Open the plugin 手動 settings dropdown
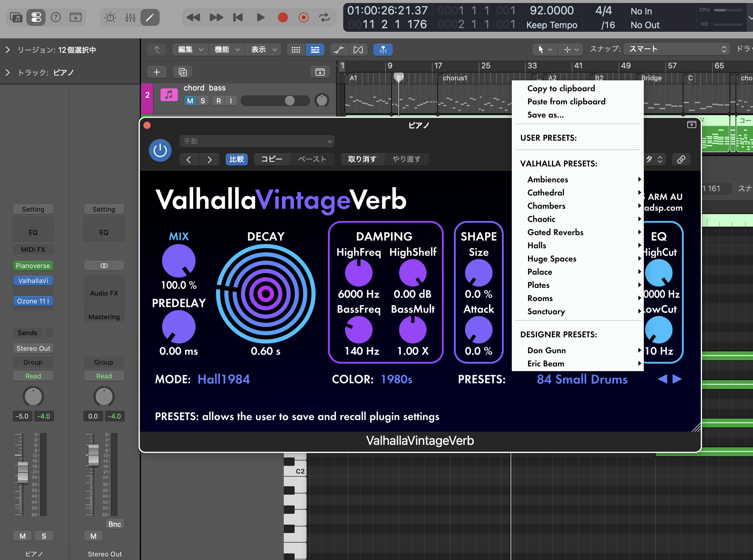Viewport: 753px width, 560px height. [x=257, y=141]
